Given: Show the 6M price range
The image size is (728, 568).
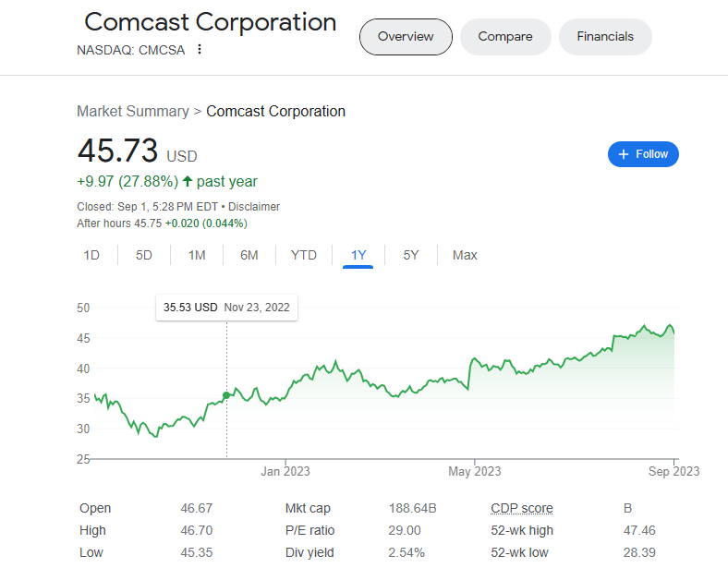Looking at the screenshot, I should [249, 255].
